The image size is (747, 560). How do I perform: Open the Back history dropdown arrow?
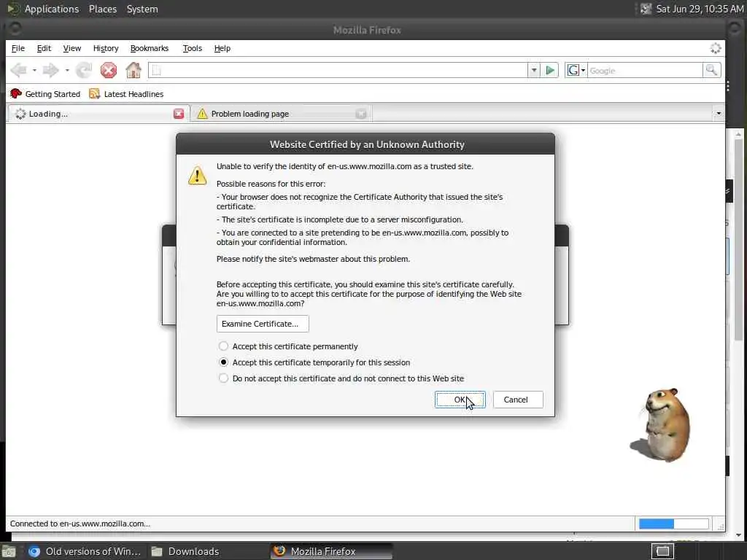point(34,71)
